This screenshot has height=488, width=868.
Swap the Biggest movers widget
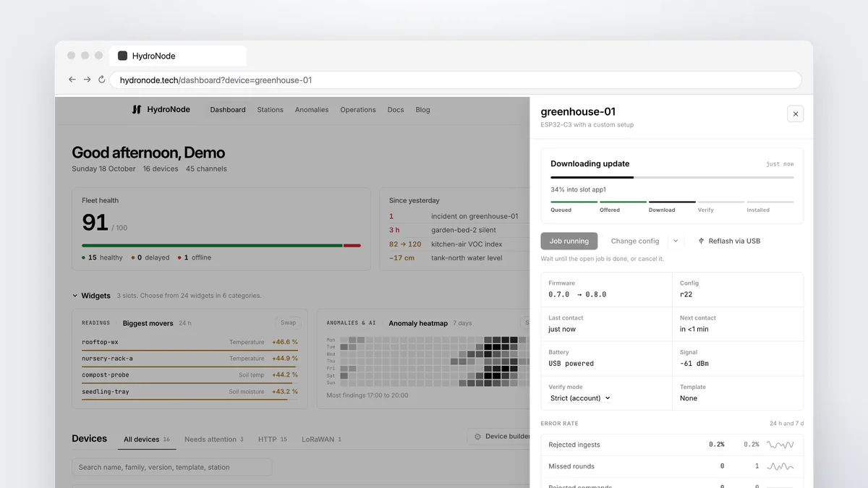pyautogui.click(x=289, y=323)
